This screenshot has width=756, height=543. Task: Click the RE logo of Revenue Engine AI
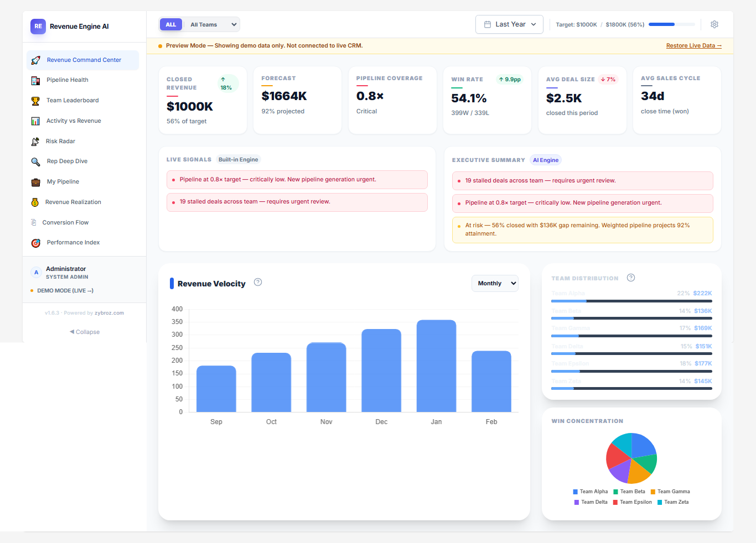[x=38, y=26]
